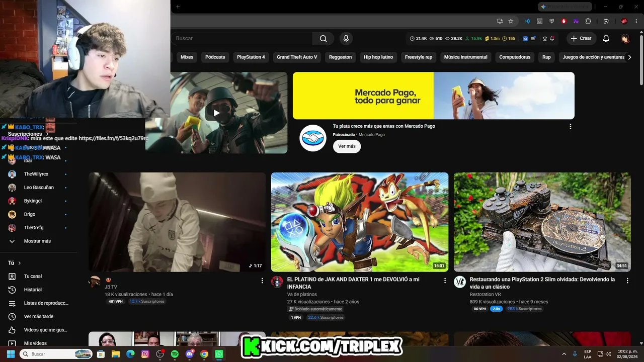
Task: Select the Rap category chip
Action: tap(546, 57)
